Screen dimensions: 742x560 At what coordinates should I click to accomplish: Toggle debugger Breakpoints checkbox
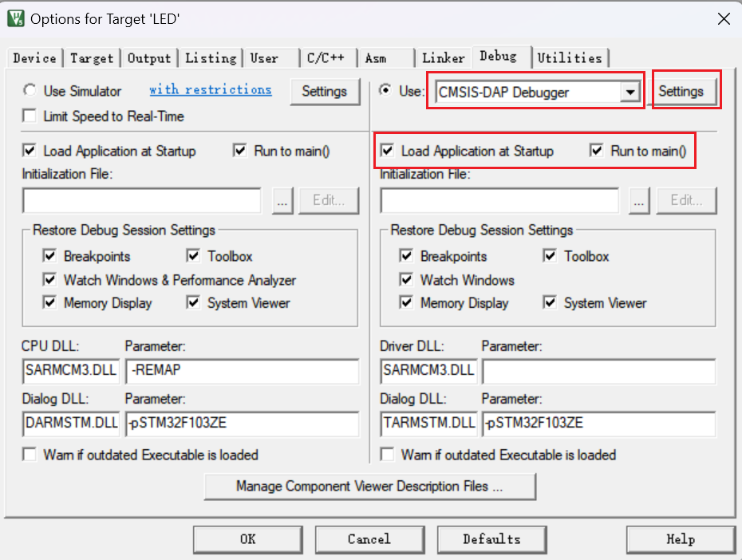(x=406, y=256)
